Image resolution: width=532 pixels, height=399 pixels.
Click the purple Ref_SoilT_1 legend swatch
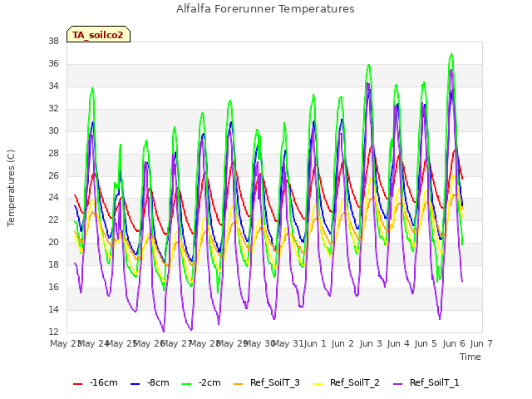tap(397, 384)
